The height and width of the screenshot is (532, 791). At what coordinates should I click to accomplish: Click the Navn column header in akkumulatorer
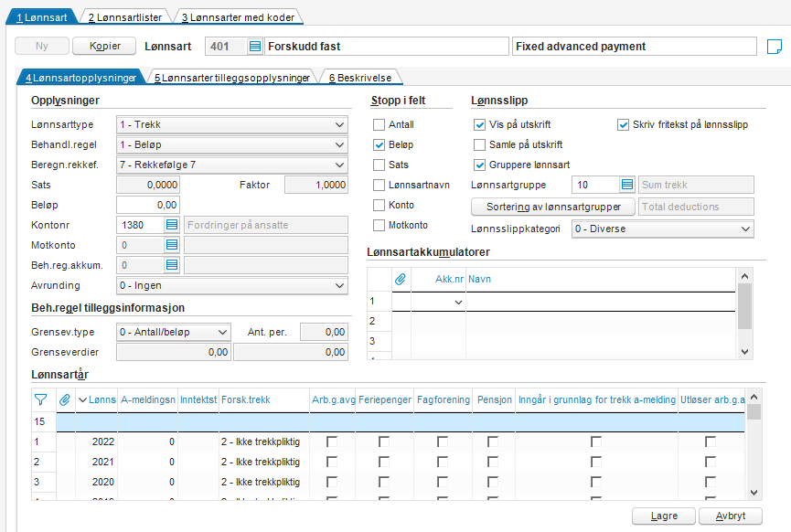tap(600, 279)
